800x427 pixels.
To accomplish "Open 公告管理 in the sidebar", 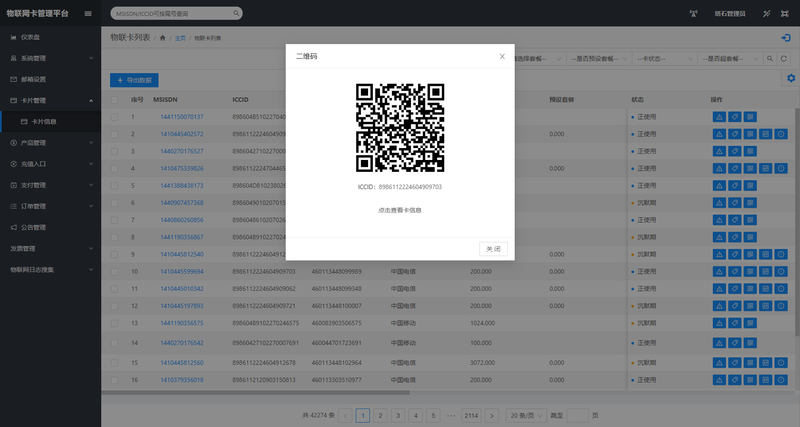I will [51, 228].
